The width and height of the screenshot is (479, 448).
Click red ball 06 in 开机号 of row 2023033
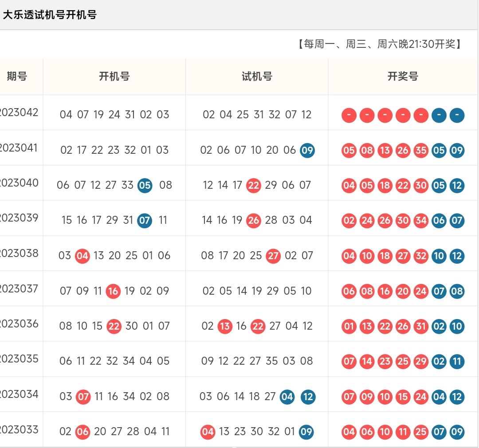click(82, 432)
